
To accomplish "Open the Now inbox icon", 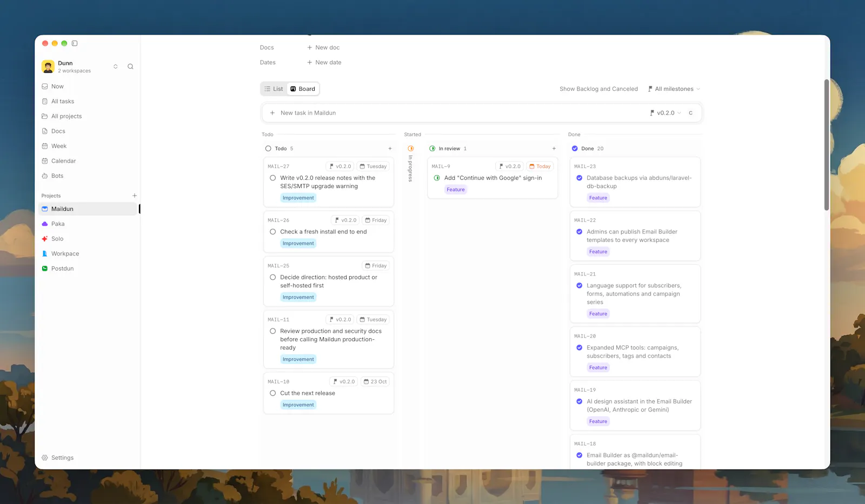I will 45,86.
